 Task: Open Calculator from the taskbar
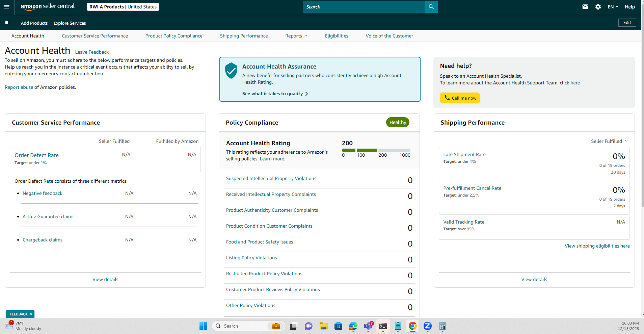[442, 326]
